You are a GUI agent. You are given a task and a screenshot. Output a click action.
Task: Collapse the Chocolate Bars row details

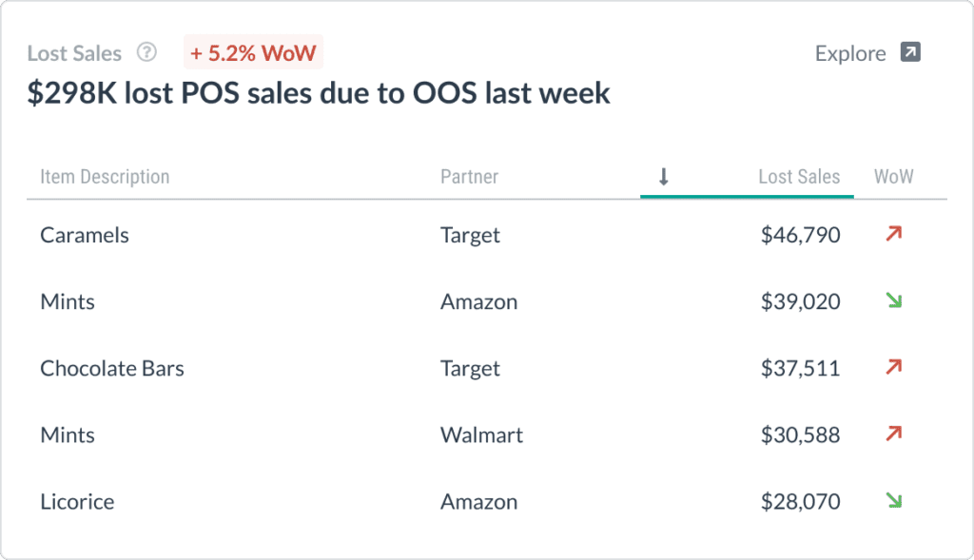(x=112, y=368)
